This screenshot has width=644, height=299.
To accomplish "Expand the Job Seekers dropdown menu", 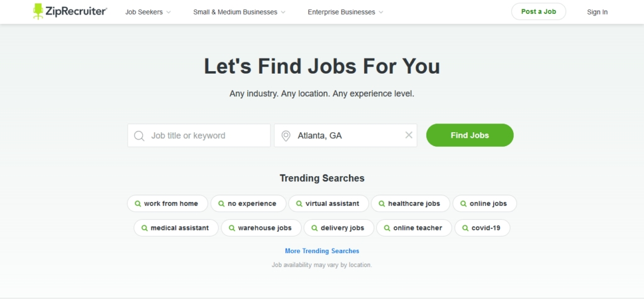I will (x=148, y=12).
